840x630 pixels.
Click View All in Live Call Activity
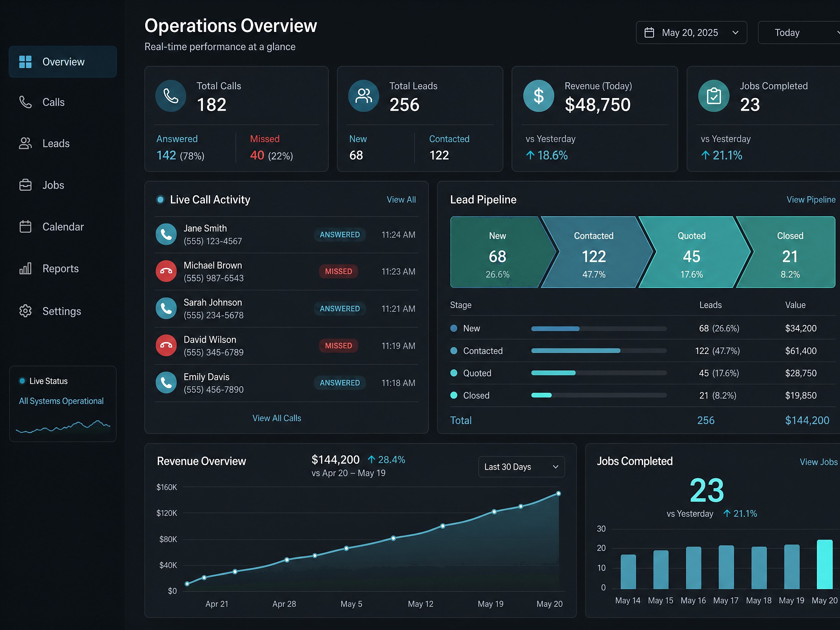[401, 199]
